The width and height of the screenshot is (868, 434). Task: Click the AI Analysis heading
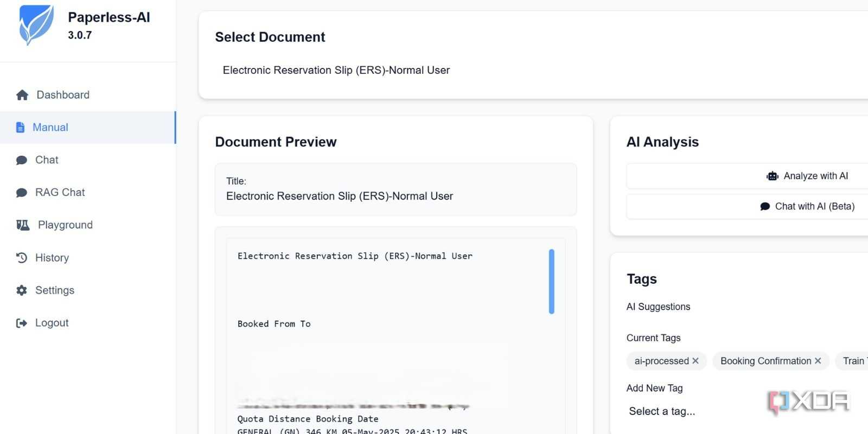tap(662, 142)
